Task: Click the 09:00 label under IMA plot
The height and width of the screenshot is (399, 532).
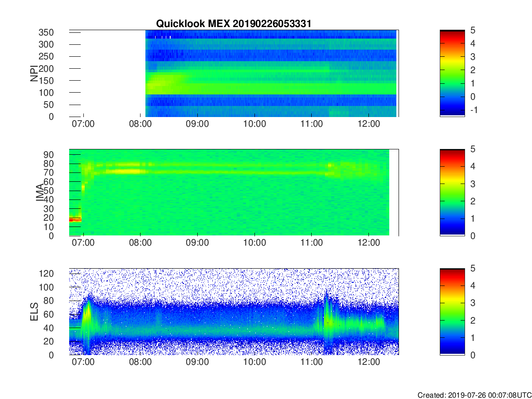Action: click(x=197, y=243)
